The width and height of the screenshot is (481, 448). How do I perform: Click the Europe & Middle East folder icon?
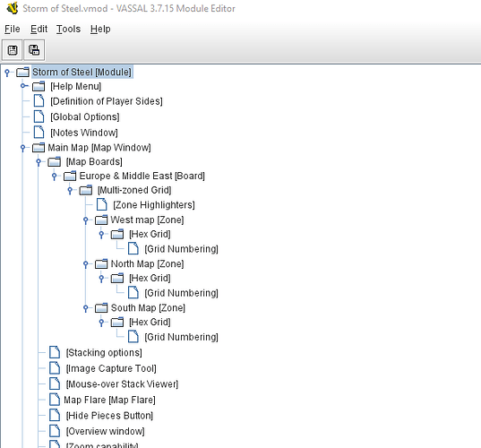(70, 176)
